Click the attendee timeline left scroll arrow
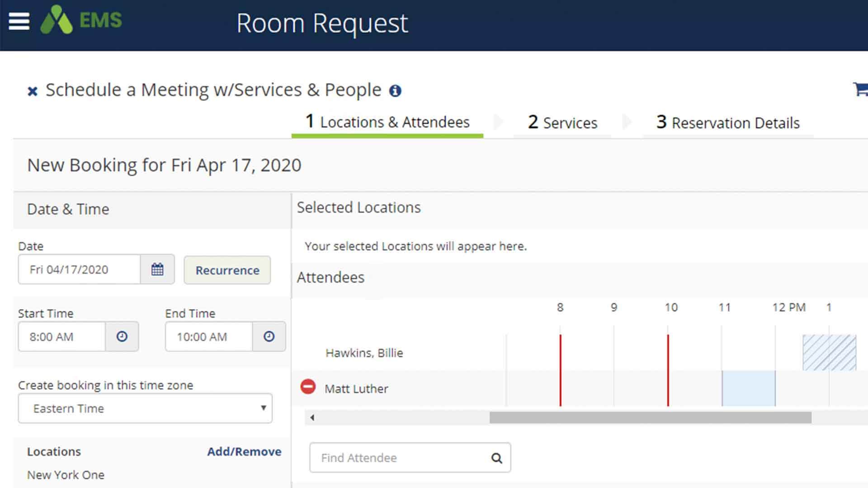This screenshot has height=488, width=868. [x=312, y=418]
